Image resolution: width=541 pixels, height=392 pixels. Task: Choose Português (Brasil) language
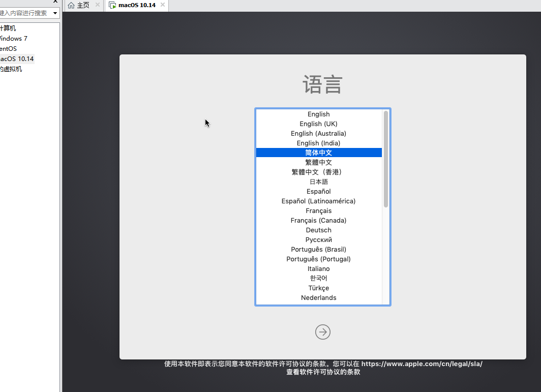click(319, 250)
